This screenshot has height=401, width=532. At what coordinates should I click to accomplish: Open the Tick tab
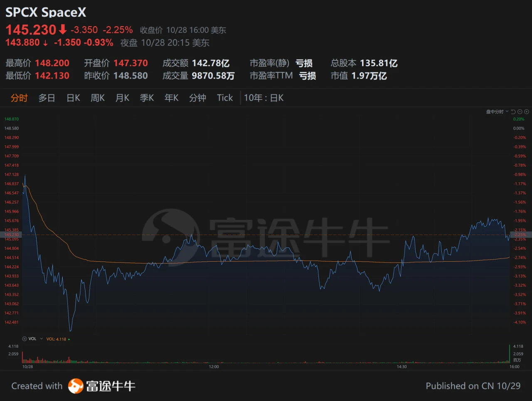click(225, 98)
